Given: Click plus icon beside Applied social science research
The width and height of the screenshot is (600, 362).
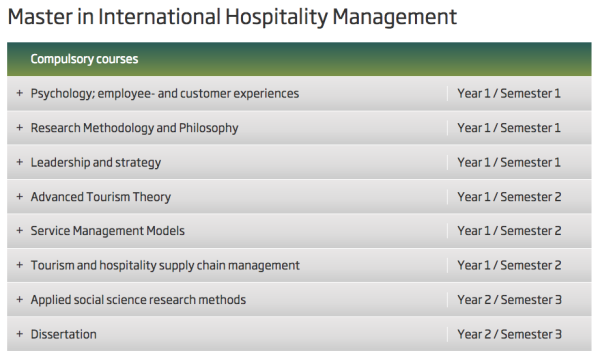Looking at the screenshot, I should (20, 299).
